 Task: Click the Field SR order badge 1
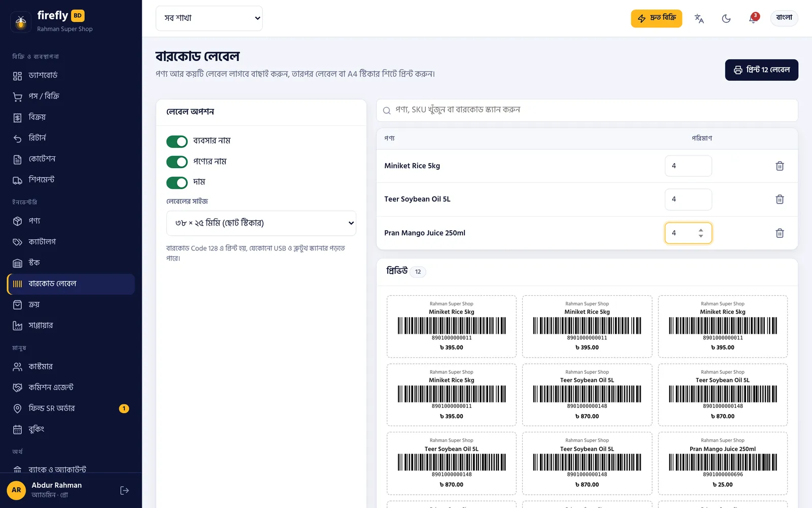pos(124,408)
